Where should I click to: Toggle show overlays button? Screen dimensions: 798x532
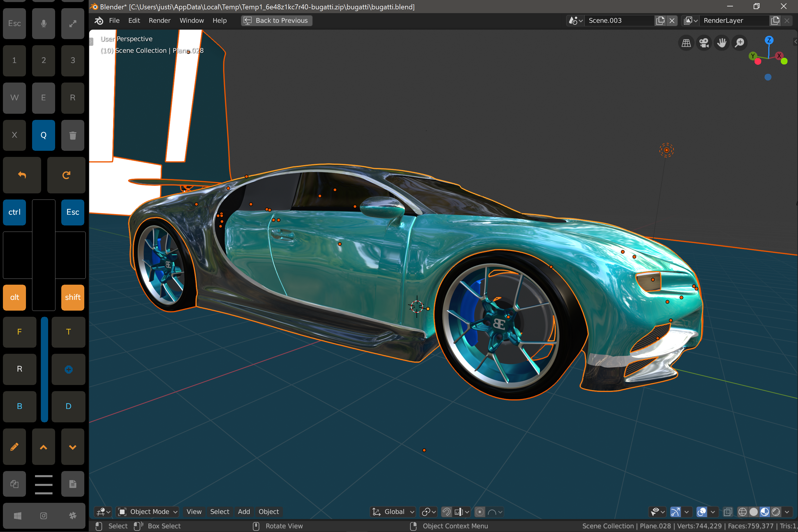(x=701, y=512)
